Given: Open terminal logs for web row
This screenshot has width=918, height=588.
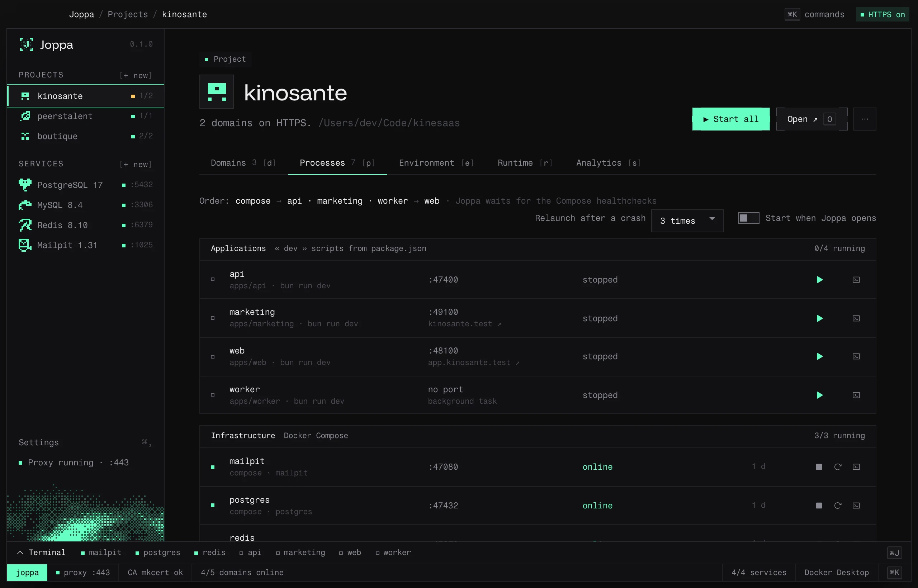Looking at the screenshot, I should (856, 357).
